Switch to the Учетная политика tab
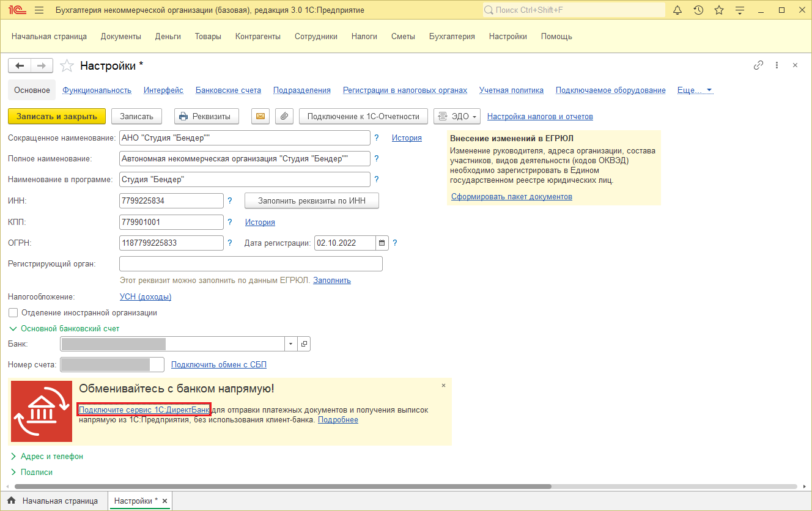The width and height of the screenshot is (812, 511). tap(511, 90)
